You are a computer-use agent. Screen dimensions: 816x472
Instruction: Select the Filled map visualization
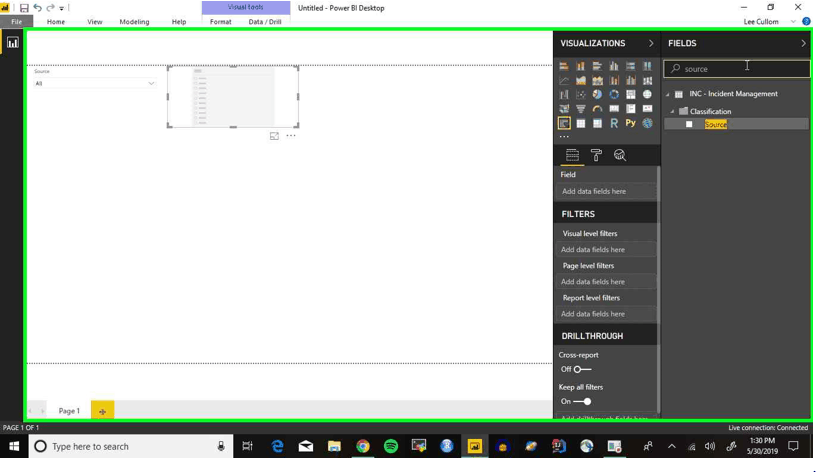click(564, 109)
